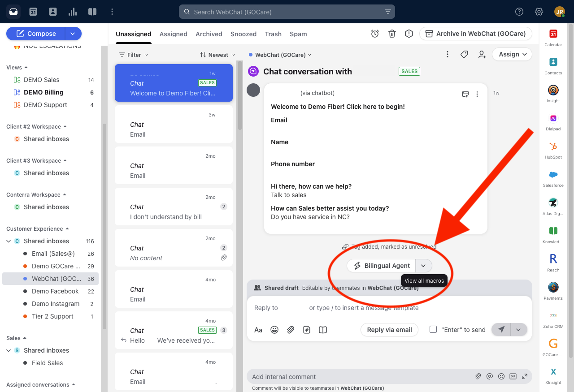This screenshot has height=392, width=574.
Task: Open text formatting Aa in composer
Action: [x=258, y=330]
